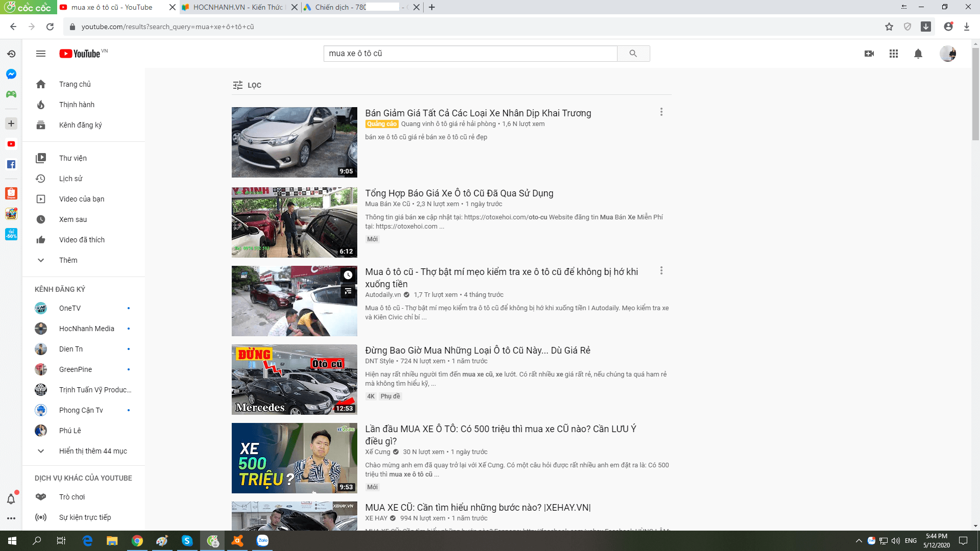Click Watch Later clock on third thumbnail
This screenshot has height=551, width=980.
348,275
